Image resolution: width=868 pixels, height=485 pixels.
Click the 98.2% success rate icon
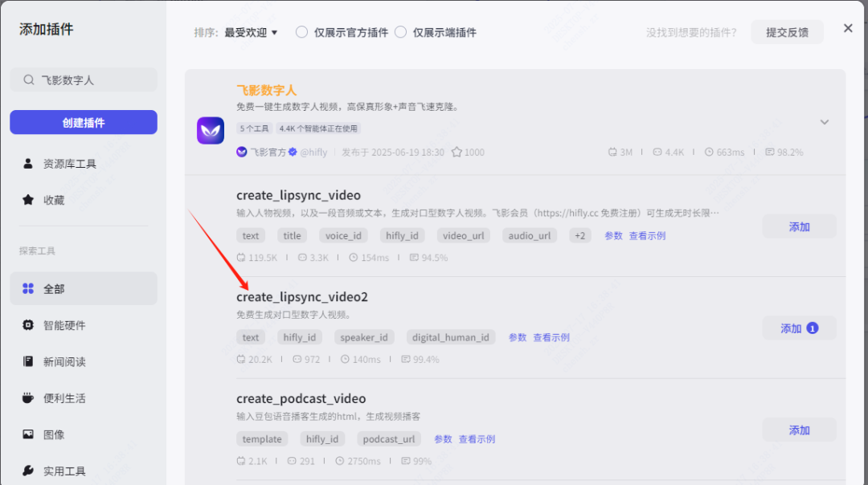click(769, 152)
